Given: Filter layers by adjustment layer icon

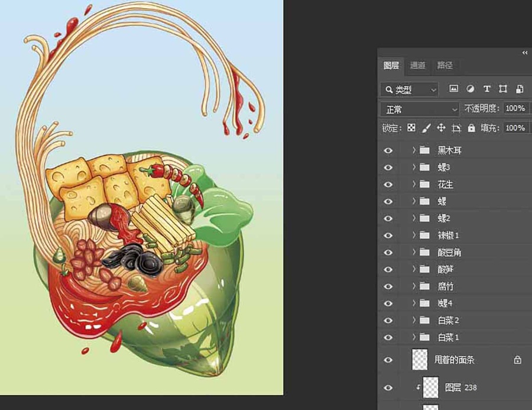Looking at the screenshot, I should (471, 89).
